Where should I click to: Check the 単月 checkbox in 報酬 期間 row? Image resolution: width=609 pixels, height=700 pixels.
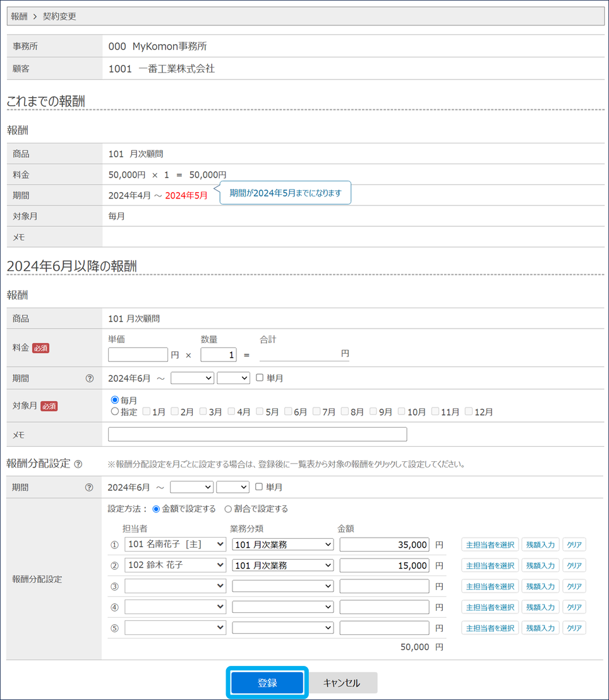point(260,378)
